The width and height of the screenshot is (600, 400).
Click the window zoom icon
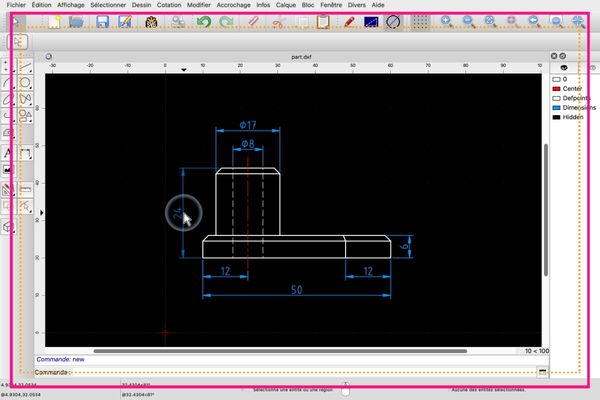coord(556,21)
